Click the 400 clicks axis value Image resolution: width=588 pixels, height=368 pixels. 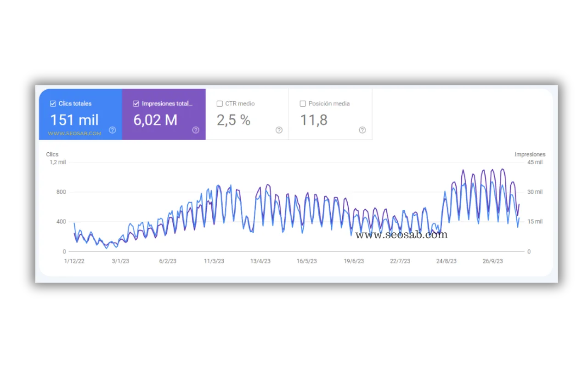(61, 222)
